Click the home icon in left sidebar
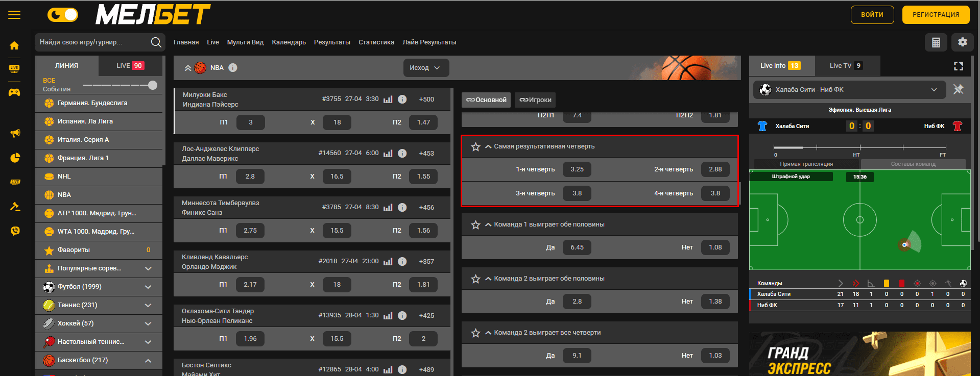This screenshot has width=980, height=376. coord(14,45)
